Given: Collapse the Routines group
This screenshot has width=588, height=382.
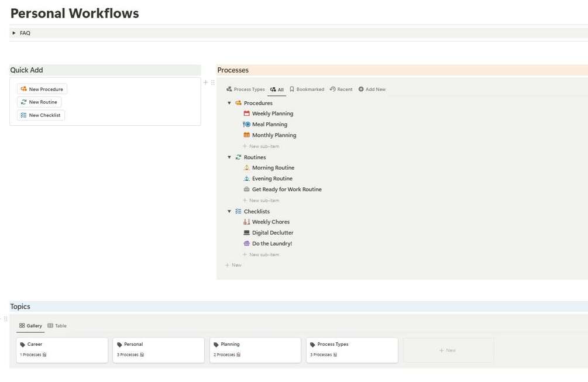Looking at the screenshot, I should (229, 157).
